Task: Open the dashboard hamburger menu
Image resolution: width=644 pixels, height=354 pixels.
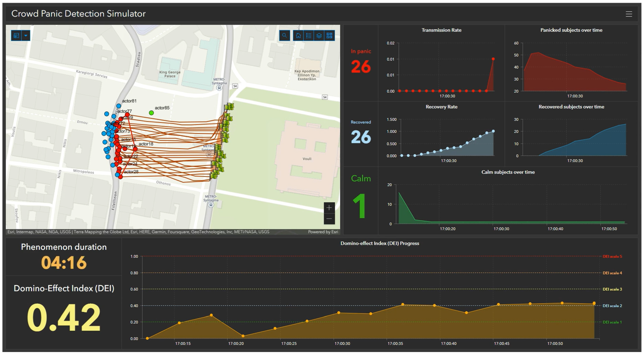Action: pyautogui.click(x=629, y=14)
